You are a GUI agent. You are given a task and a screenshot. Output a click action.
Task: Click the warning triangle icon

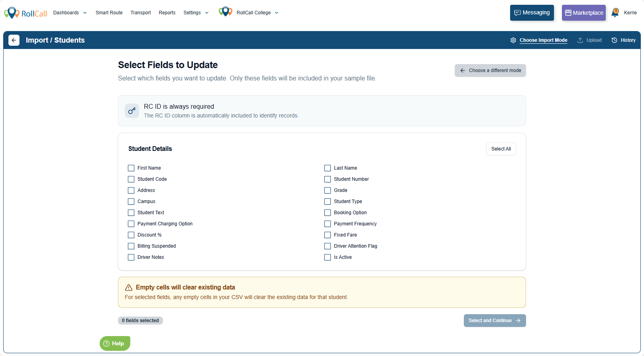[129, 288]
